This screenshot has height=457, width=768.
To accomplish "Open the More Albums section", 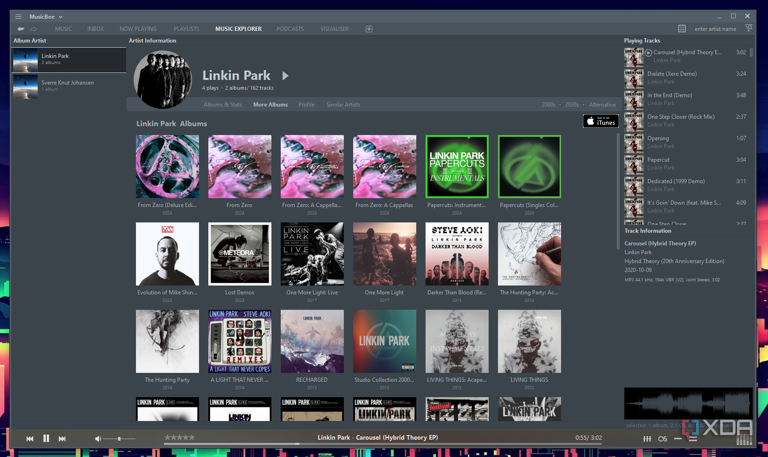I will (x=270, y=104).
